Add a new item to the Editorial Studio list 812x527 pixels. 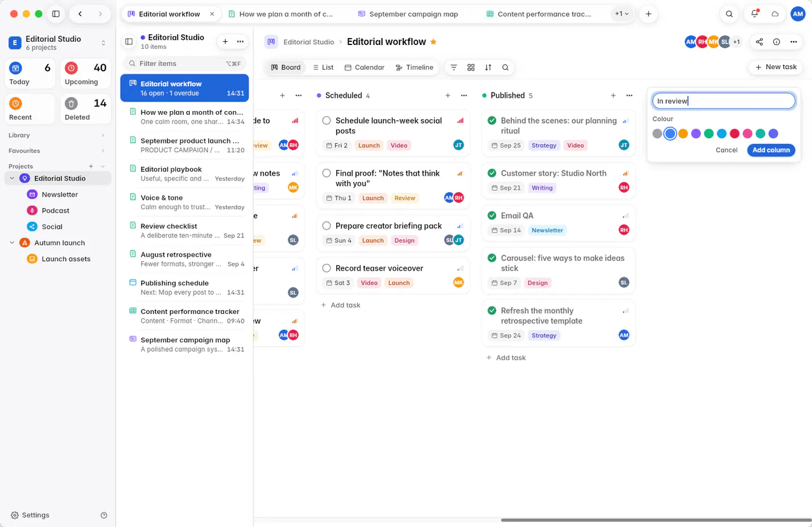pyautogui.click(x=225, y=41)
